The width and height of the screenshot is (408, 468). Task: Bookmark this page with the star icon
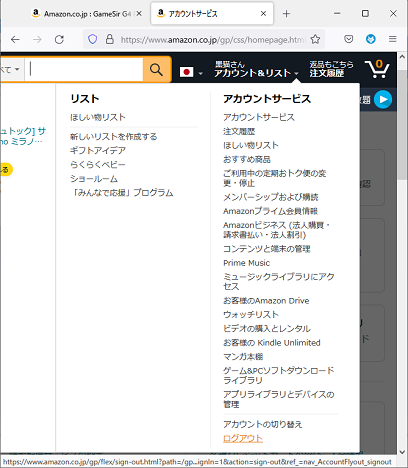[x=315, y=39]
